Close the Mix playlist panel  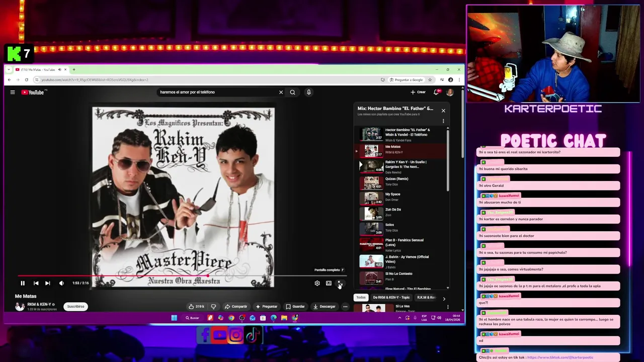pos(443,111)
